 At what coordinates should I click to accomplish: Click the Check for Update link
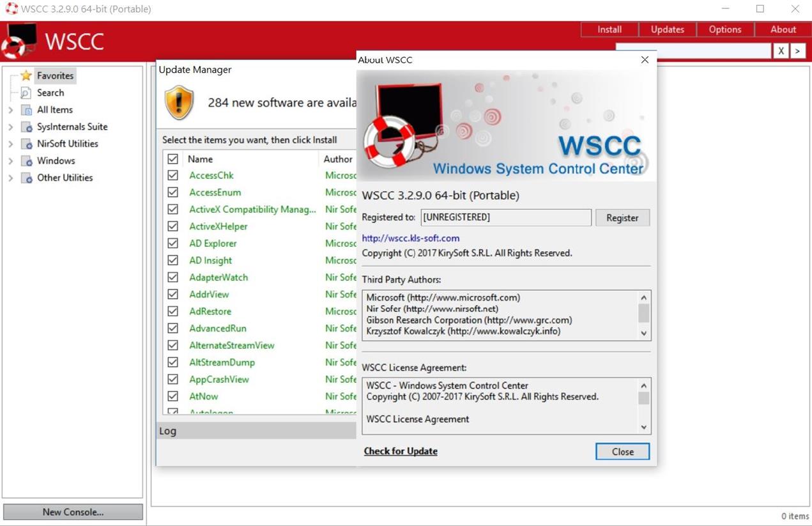pos(401,451)
